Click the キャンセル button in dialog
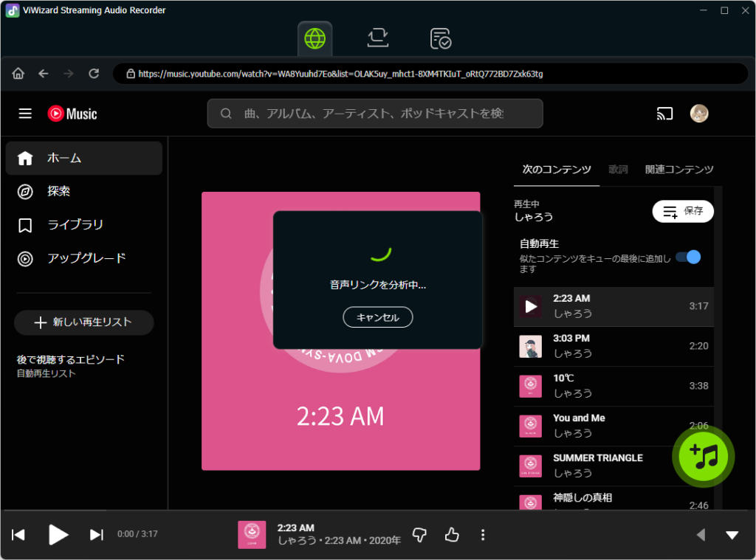This screenshot has width=756, height=560. 377,317
